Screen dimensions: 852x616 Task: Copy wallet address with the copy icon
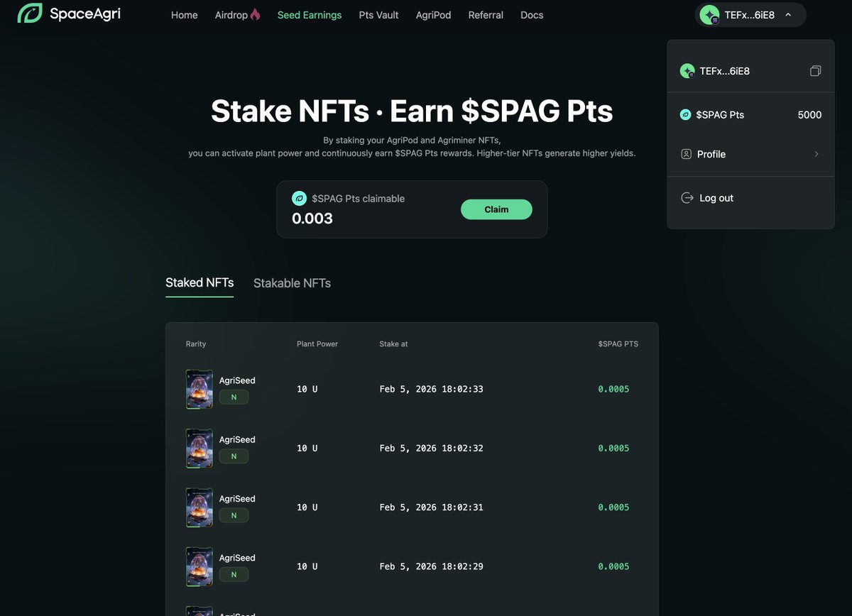(x=815, y=71)
